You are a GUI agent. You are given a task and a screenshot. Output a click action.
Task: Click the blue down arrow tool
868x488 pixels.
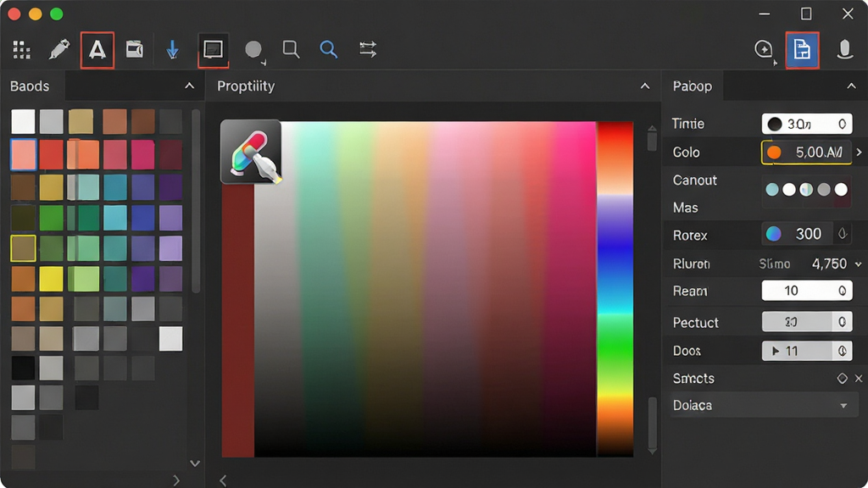173,49
